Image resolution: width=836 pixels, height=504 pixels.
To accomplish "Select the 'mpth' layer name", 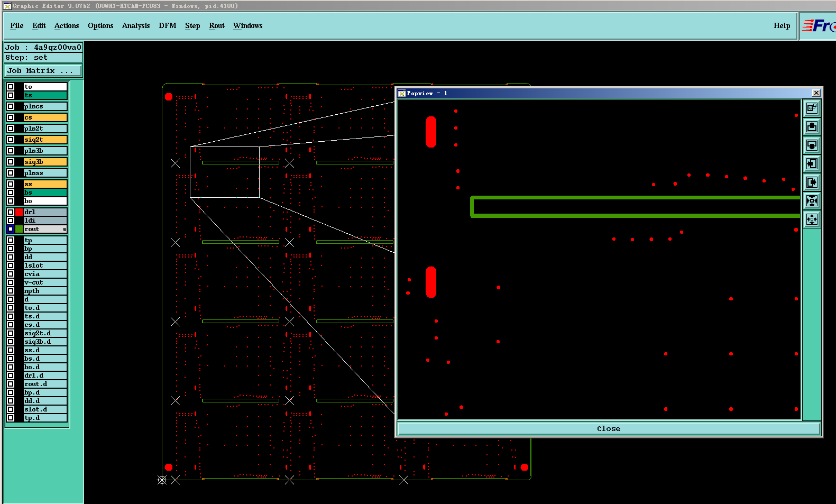I will coord(45,291).
